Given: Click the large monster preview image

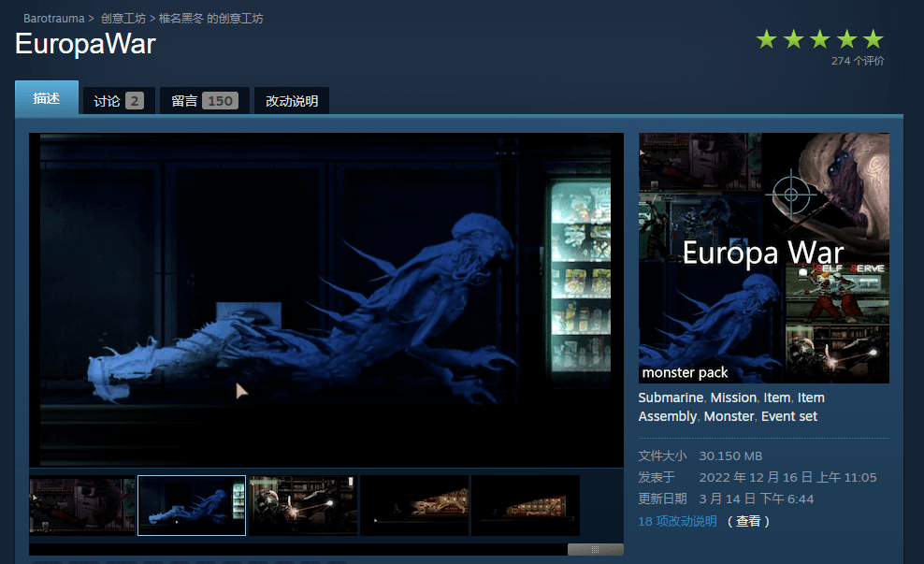Looking at the screenshot, I should click(x=325, y=299).
